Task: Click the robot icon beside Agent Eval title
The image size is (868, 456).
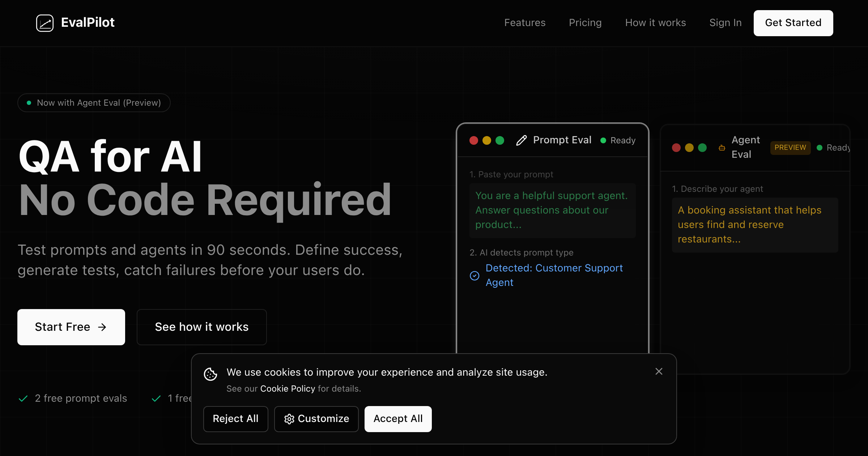Action: pyautogui.click(x=722, y=148)
